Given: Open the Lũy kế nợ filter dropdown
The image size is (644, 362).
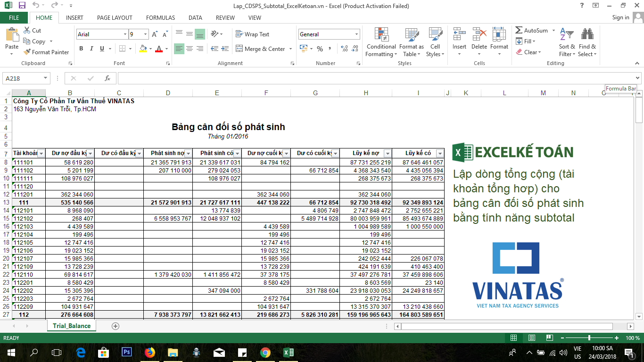Looking at the screenshot, I should click(388, 153).
